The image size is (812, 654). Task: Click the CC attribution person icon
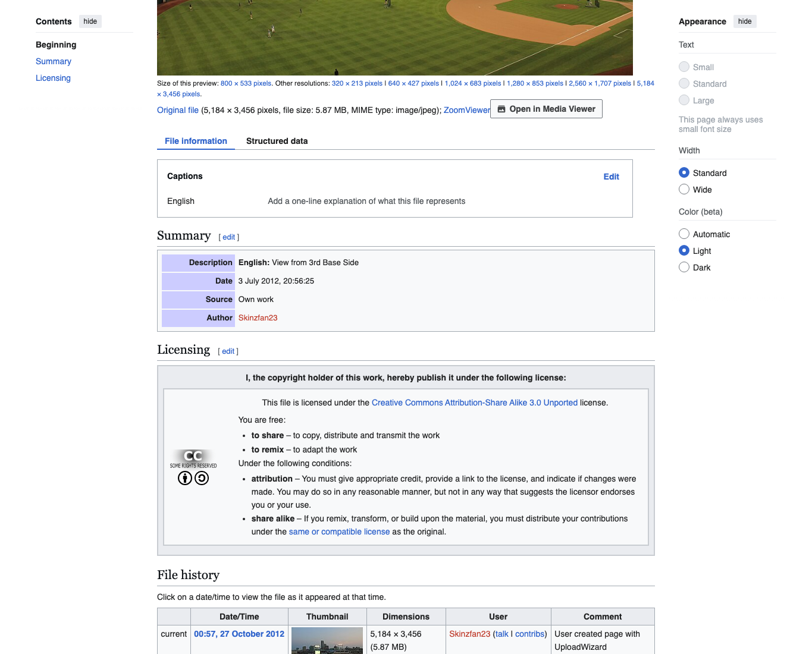185,478
